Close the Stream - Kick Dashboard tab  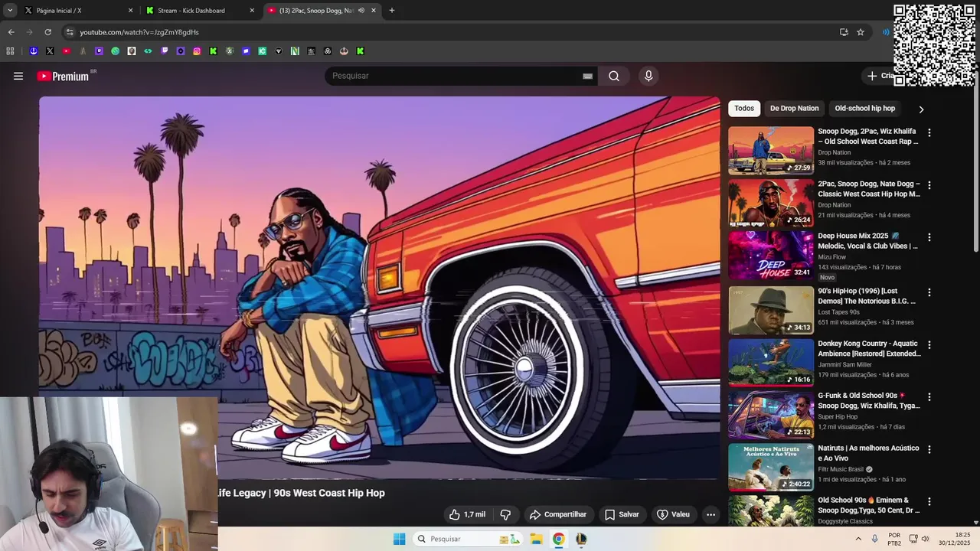tap(252, 11)
